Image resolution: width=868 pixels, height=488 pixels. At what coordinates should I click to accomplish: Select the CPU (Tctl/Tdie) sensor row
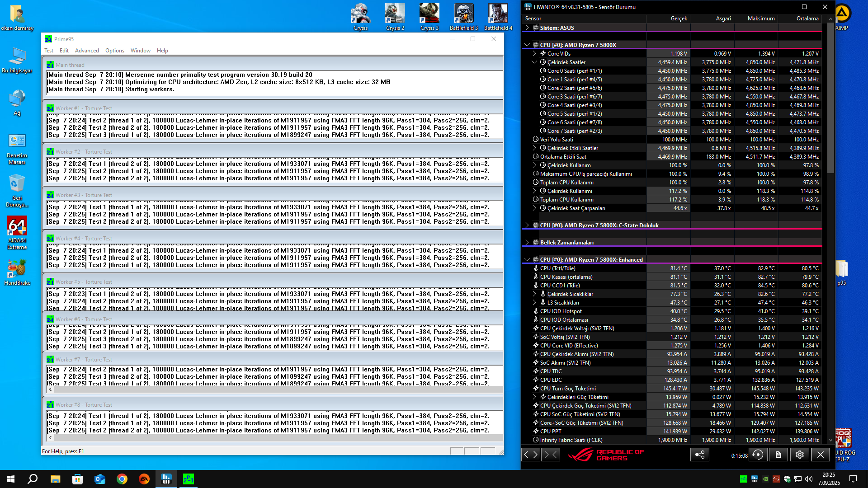[x=671, y=268]
